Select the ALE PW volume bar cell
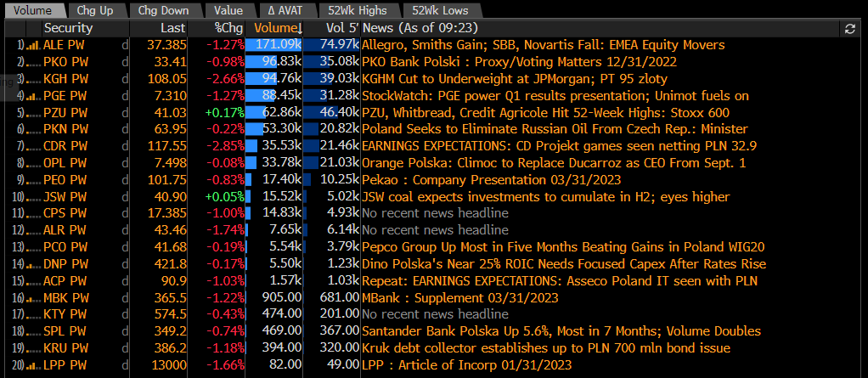Viewport: 868px width, 378px height. click(x=274, y=45)
